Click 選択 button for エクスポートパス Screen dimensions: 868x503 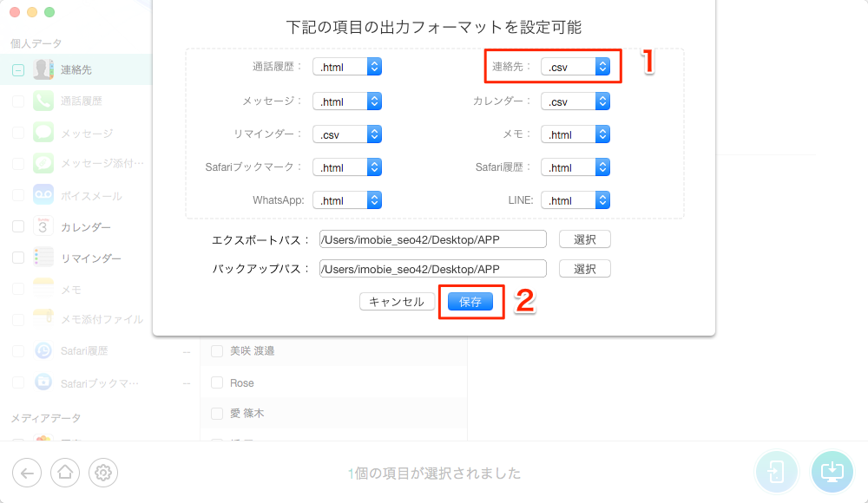[x=584, y=239]
